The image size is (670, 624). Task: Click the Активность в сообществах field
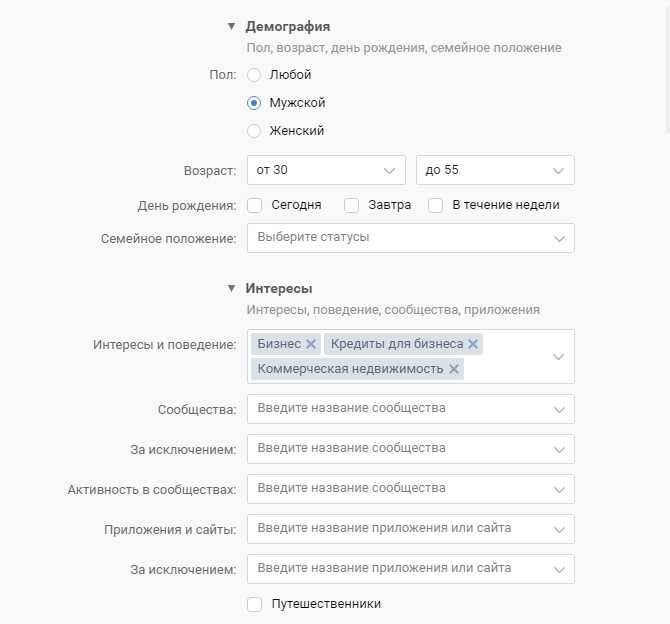coord(400,488)
